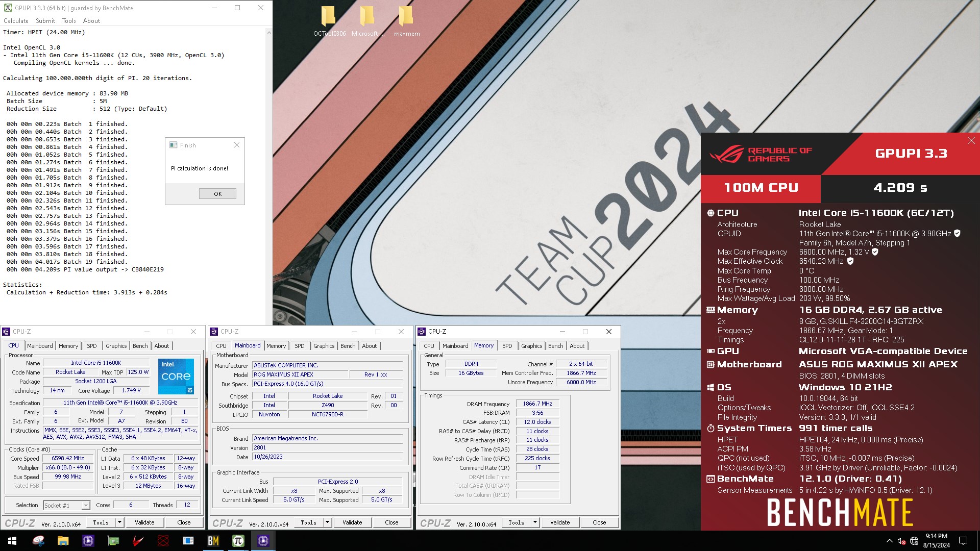Switch to GPUPI pi icon on taskbar

point(238,541)
